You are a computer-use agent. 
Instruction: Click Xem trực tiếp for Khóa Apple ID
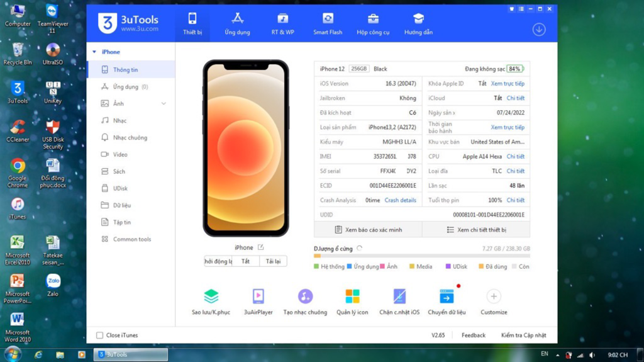click(x=508, y=84)
